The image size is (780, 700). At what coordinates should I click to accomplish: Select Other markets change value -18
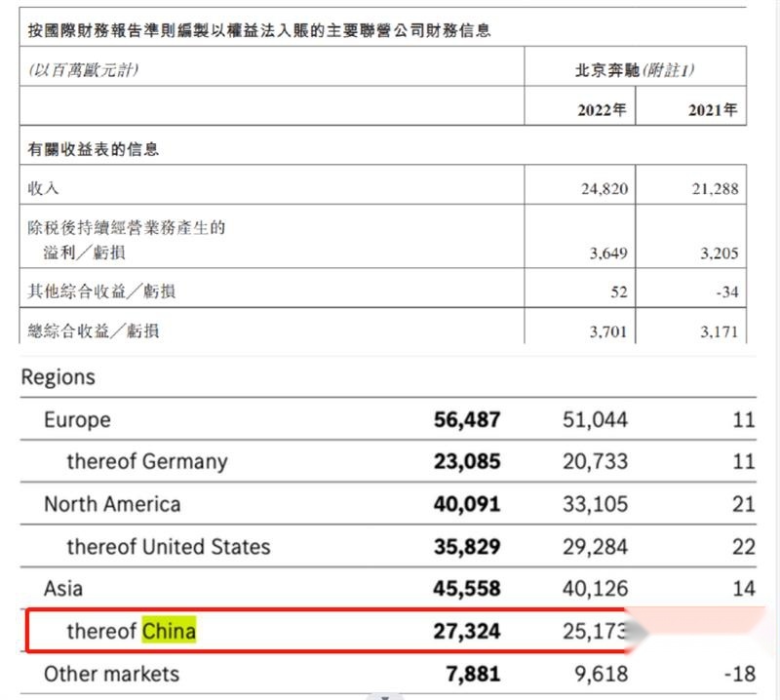pyautogui.click(x=740, y=674)
